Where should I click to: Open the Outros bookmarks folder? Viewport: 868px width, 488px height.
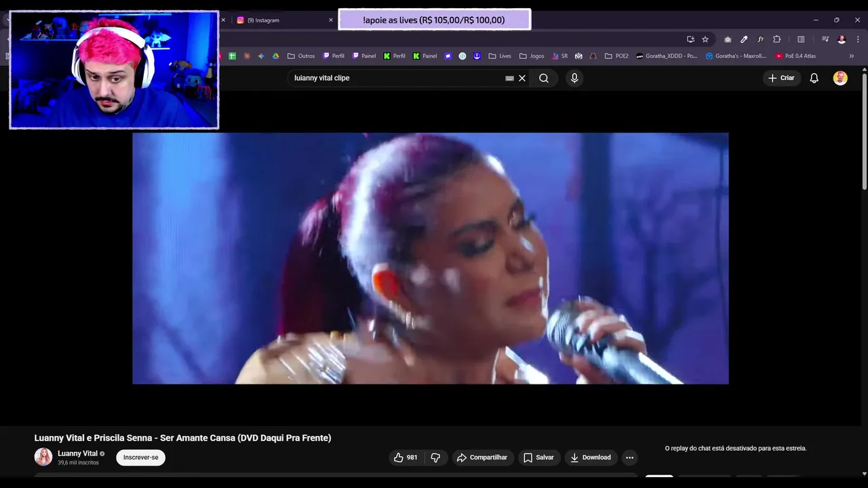point(301,56)
